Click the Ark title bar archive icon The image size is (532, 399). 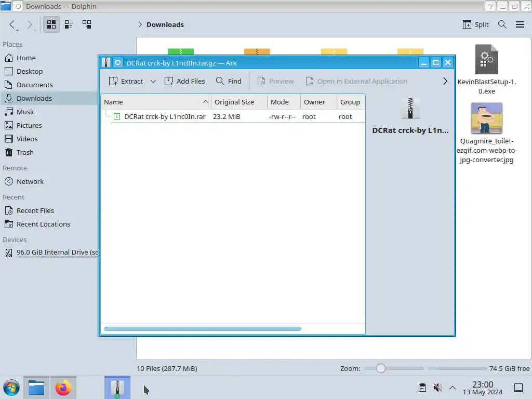pos(106,63)
